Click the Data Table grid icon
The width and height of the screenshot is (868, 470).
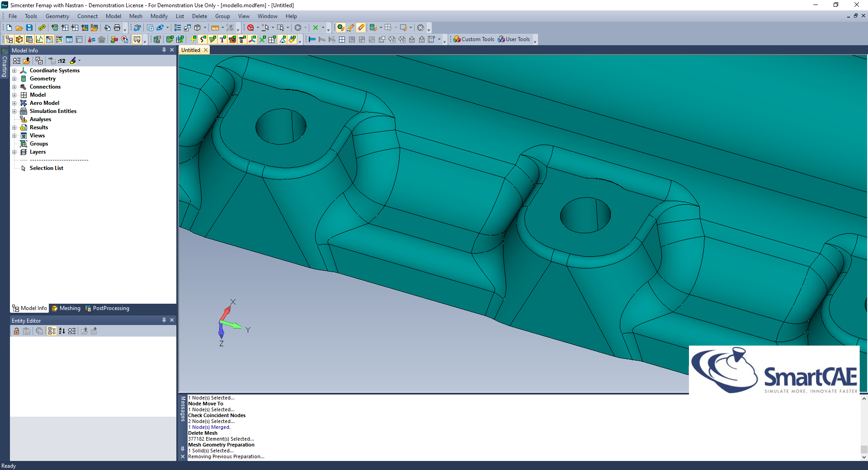(x=79, y=39)
